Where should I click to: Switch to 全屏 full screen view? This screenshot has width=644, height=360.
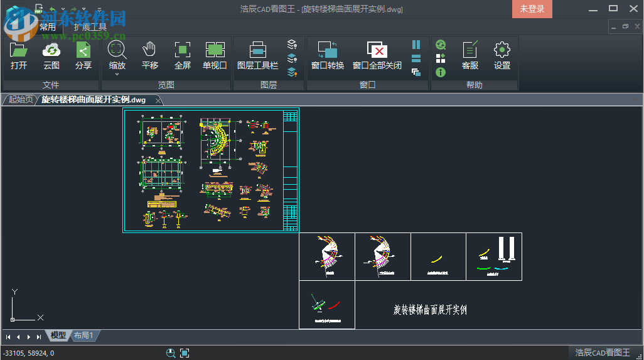183,56
